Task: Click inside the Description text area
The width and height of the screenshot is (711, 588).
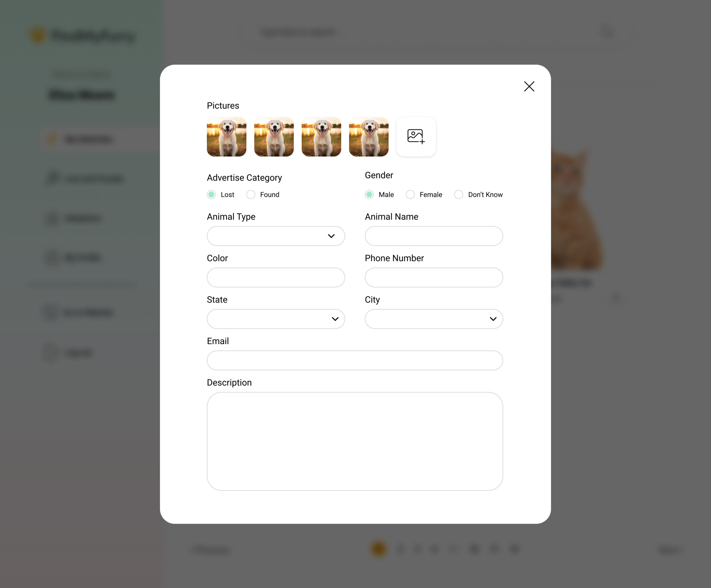Action: point(355,441)
